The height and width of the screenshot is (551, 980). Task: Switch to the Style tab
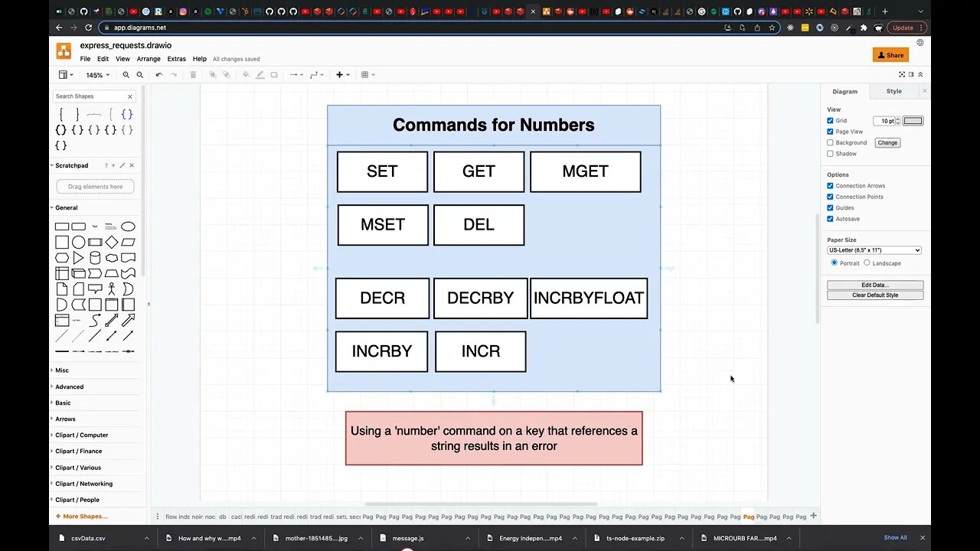pyautogui.click(x=893, y=91)
